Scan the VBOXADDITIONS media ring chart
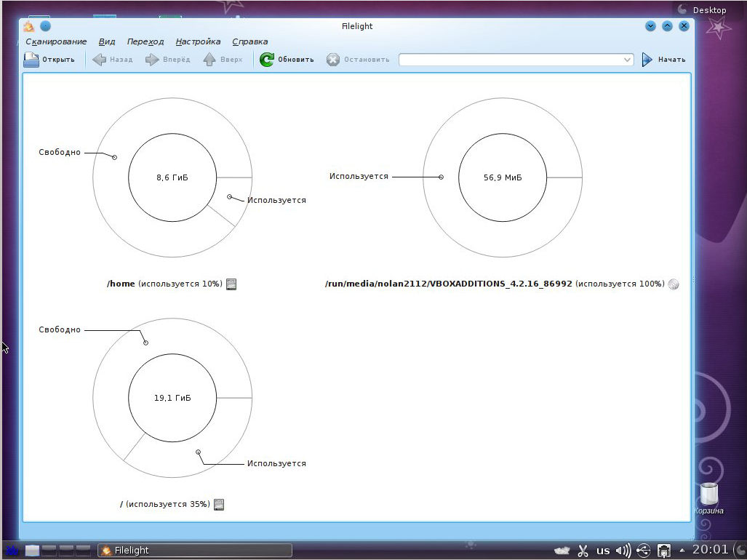This screenshot has width=747, height=560. click(503, 177)
